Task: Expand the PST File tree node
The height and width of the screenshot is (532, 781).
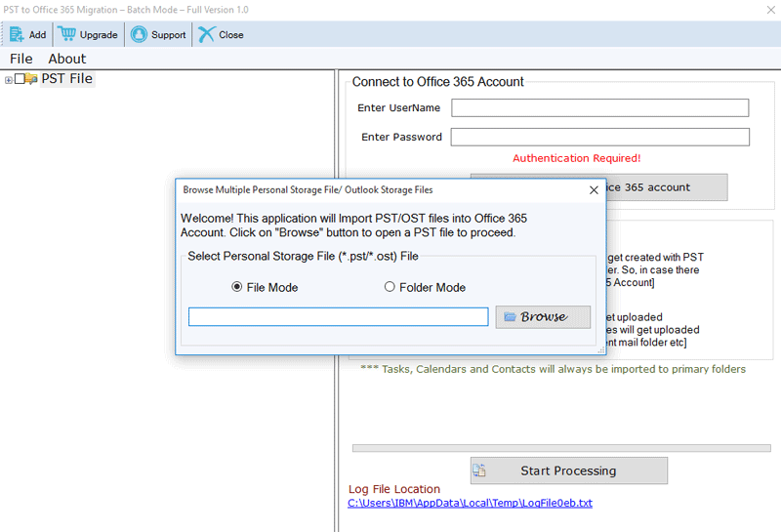Action: (9, 80)
